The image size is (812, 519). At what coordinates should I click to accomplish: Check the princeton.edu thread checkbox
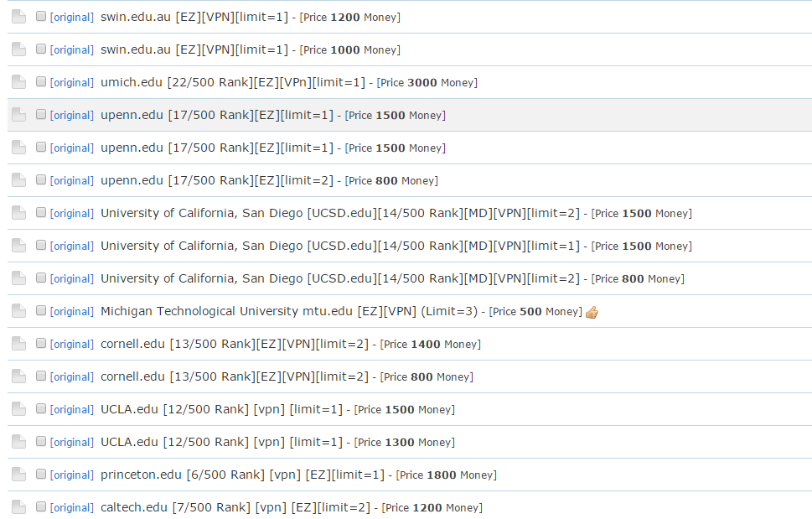pos(41,473)
